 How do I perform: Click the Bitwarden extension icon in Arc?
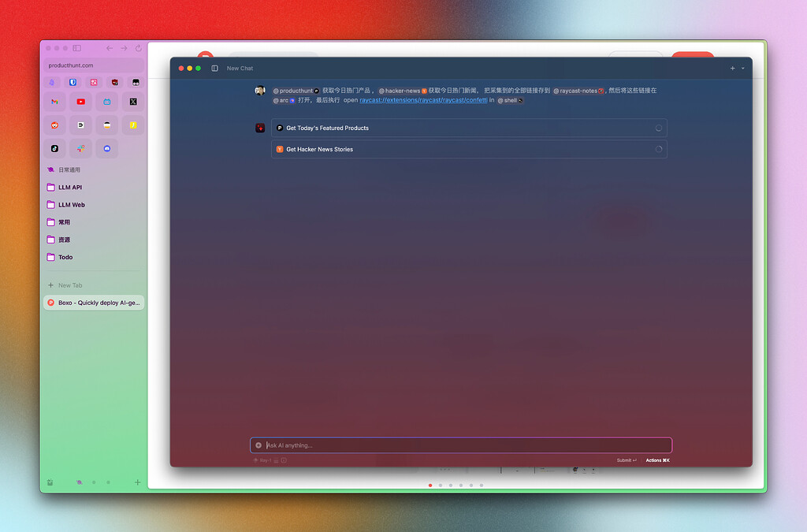73,82
